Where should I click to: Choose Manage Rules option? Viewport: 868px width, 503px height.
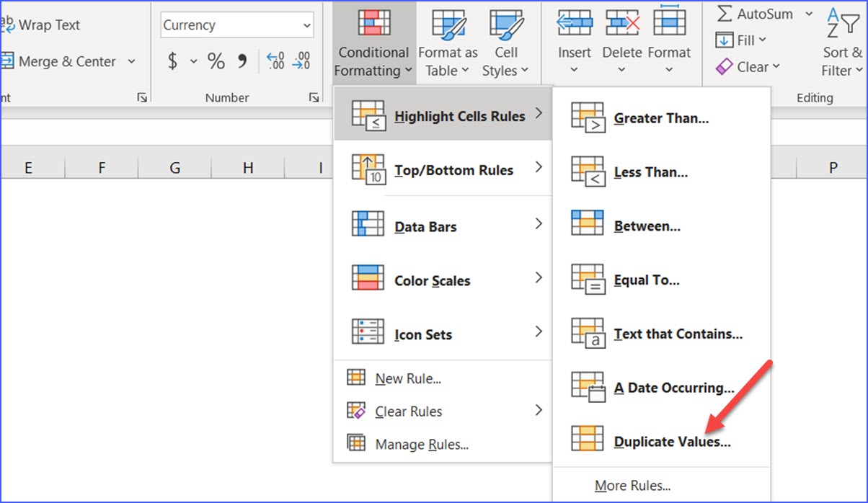[x=424, y=444]
